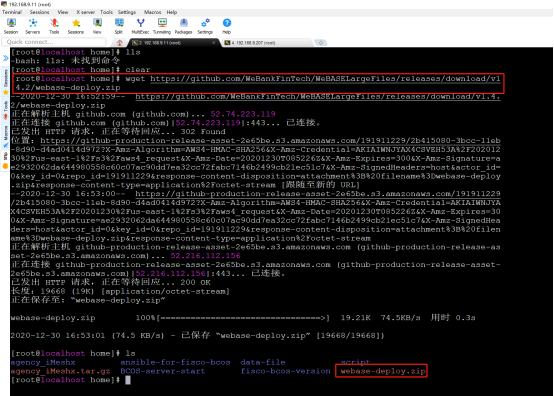Click the Sessions star toolbar icon
The width and height of the screenshot is (554, 396).
pos(76,26)
